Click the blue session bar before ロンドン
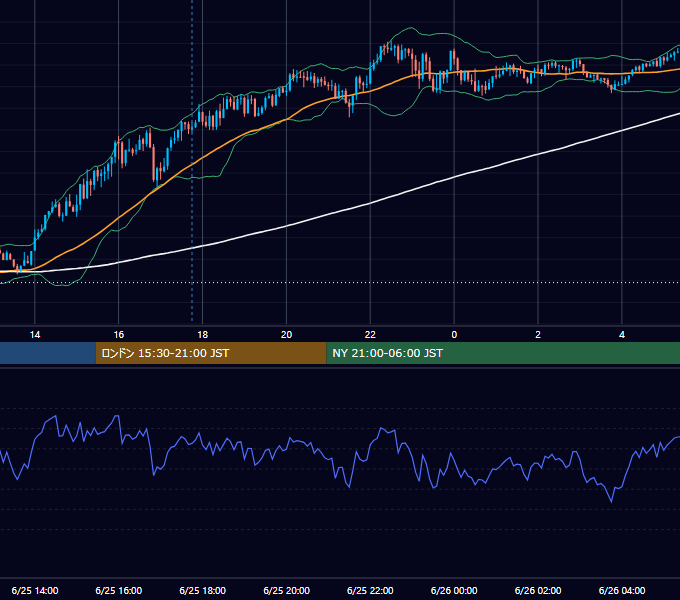Image resolution: width=680 pixels, height=600 pixels. tap(48, 353)
